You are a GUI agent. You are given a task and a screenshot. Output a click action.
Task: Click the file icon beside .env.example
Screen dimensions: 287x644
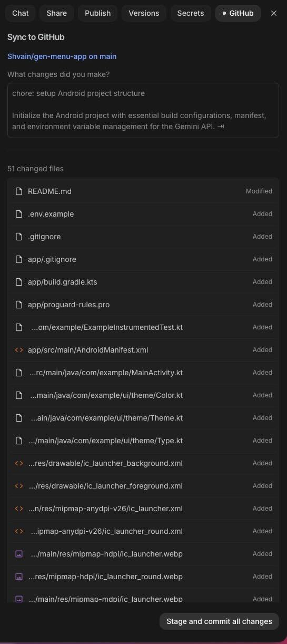coord(19,214)
